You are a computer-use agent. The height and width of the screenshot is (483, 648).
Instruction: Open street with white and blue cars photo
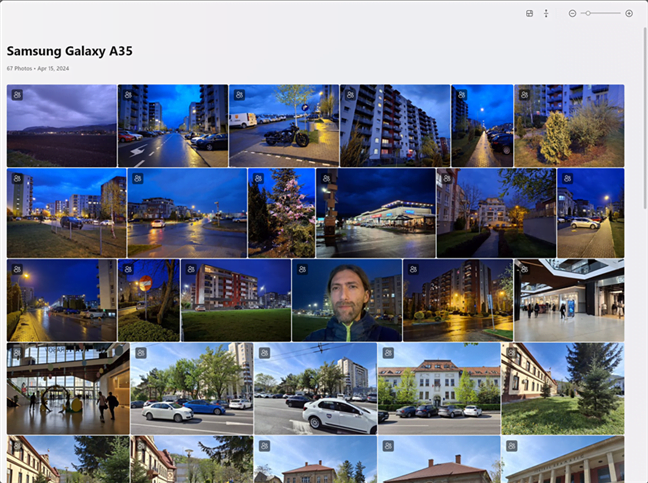pyautogui.click(x=192, y=388)
